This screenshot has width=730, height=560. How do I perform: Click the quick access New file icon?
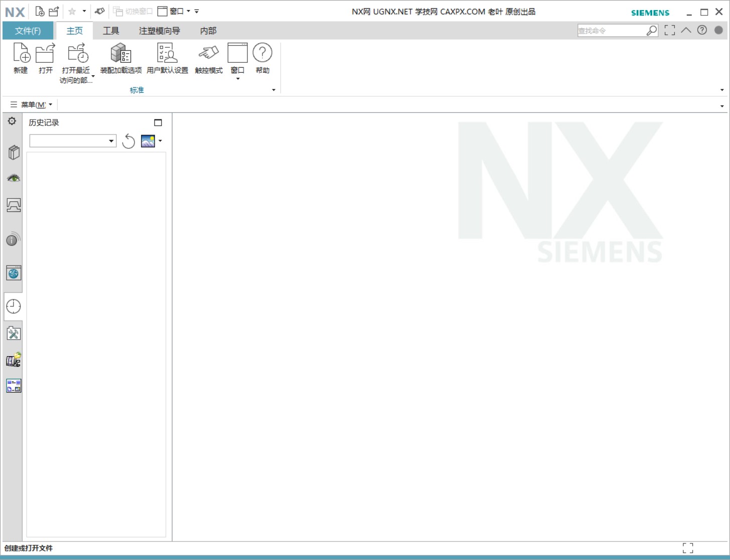click(40, 11)
